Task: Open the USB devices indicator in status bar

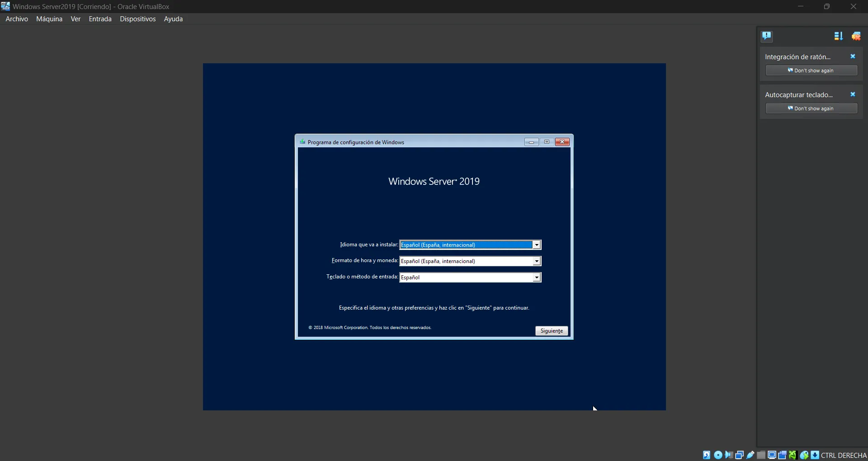Action: (750, 455)
